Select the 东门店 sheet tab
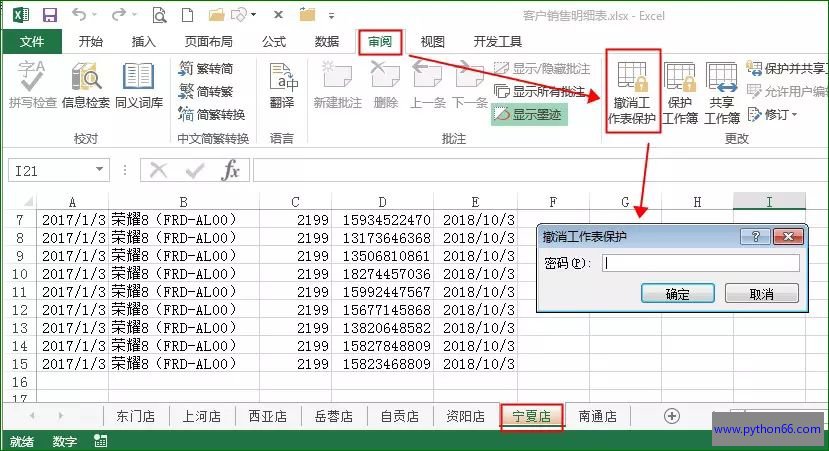This screenshot has height=451, width=829. [x=136, y=416]
